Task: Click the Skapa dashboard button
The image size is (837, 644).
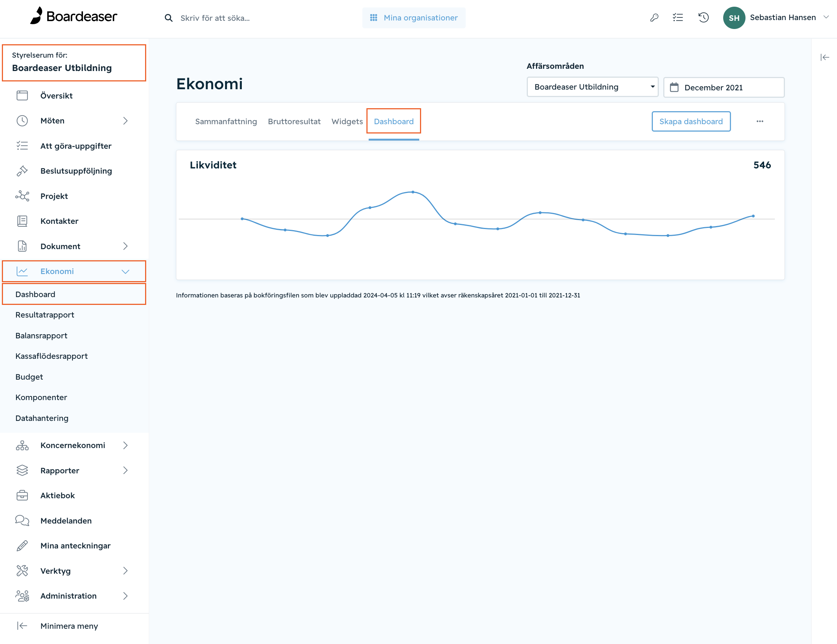Action: point(691,122)
